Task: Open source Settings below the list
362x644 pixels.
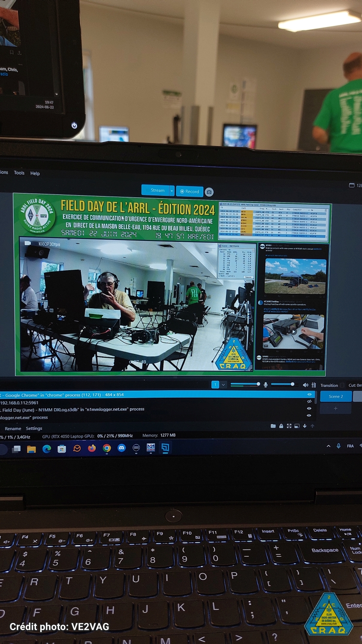Action: (34, 428)
